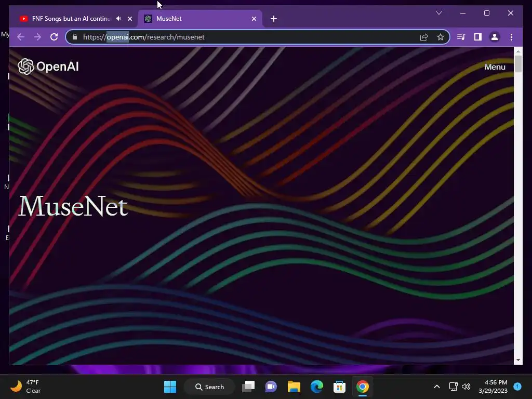Open Task View on taskbar

[x=248, y=387]
